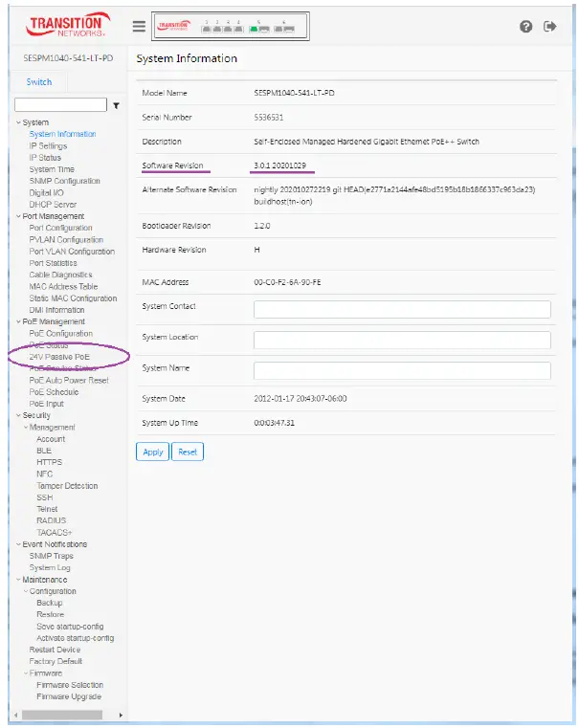This screenshot has height=728, width=579.
Task: Open Firmware Selection page
Action: point(70,685)
